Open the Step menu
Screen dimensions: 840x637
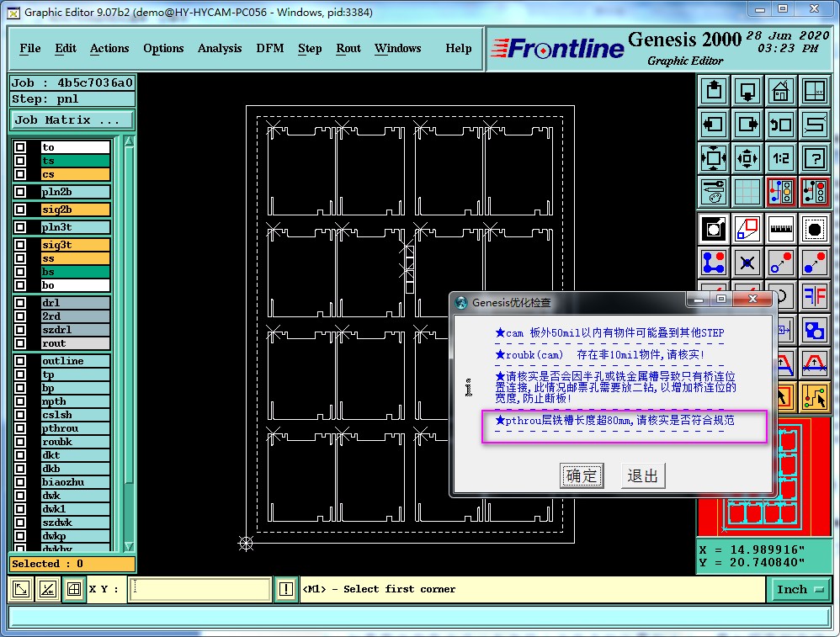310,48
